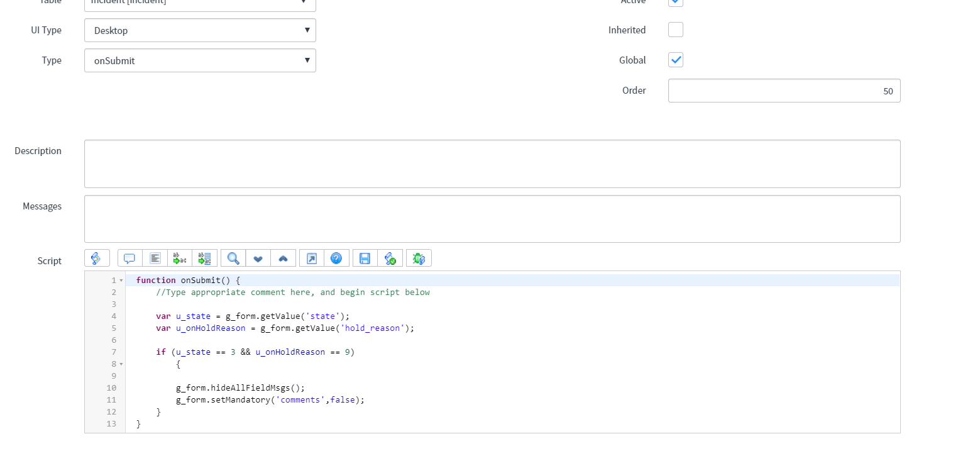Click the 'Messages' field label
The width and height of the screenshot is (980, 468).
[42, 206]
